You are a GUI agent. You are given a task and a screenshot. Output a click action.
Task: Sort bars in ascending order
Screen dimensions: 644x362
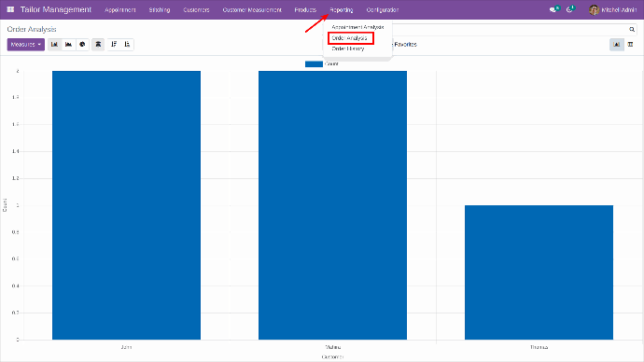pos(127,45)
